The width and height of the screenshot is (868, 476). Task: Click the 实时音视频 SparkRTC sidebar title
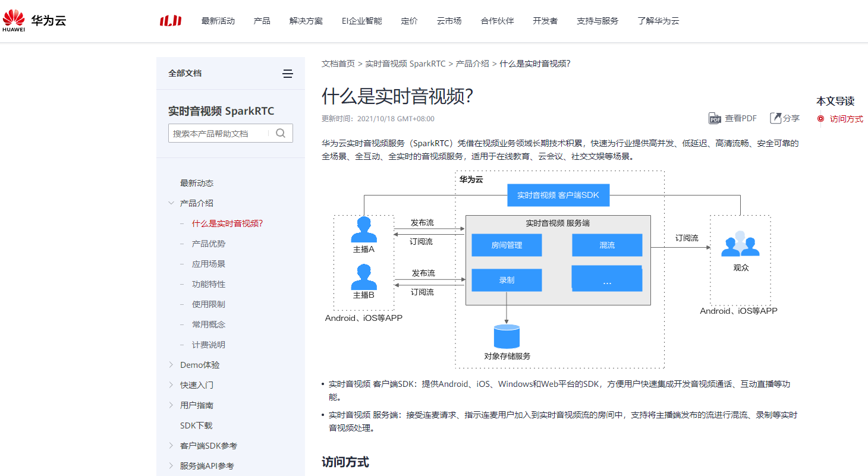tap(221, 111)
